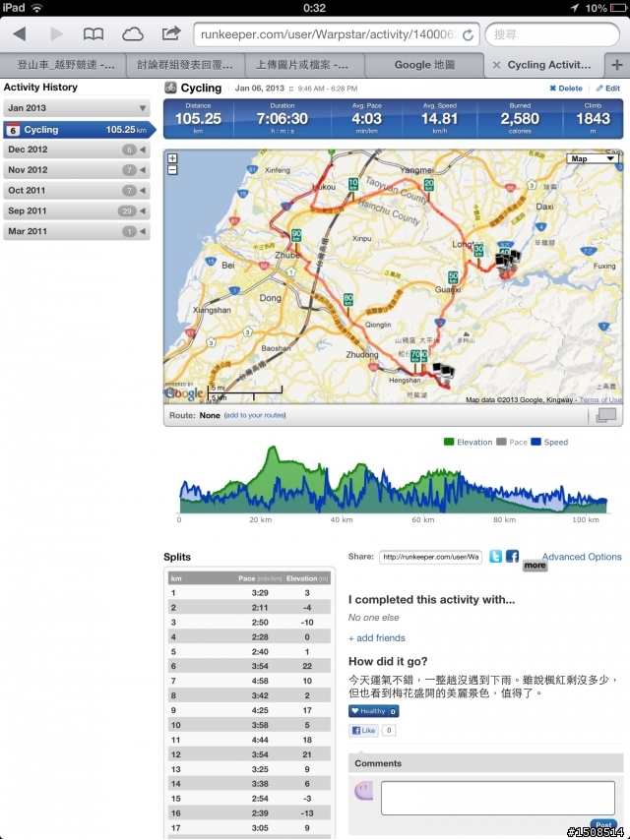The width and height of the screenshot is (630, 840).
Task: Open Advanced Options link
Action: 582,557
